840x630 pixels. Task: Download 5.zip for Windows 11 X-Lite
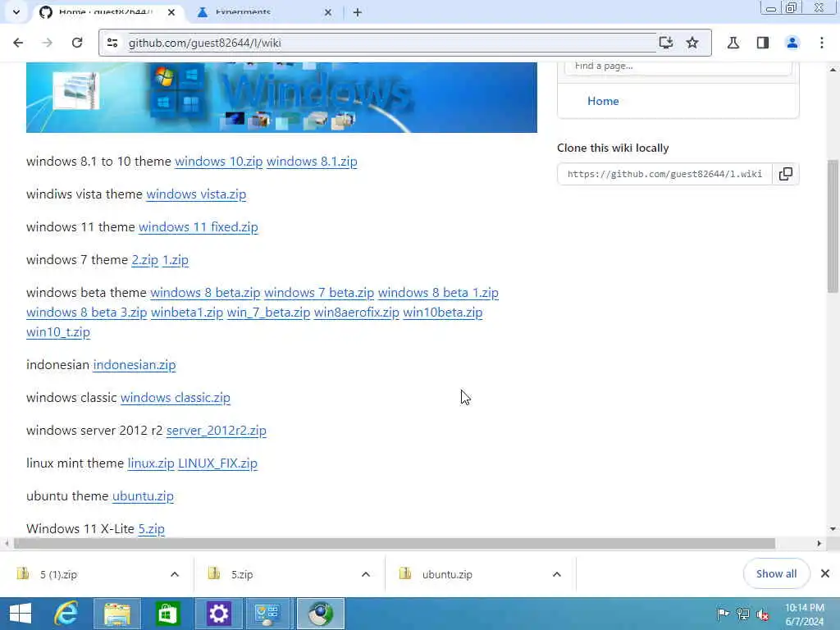[151, 529]
